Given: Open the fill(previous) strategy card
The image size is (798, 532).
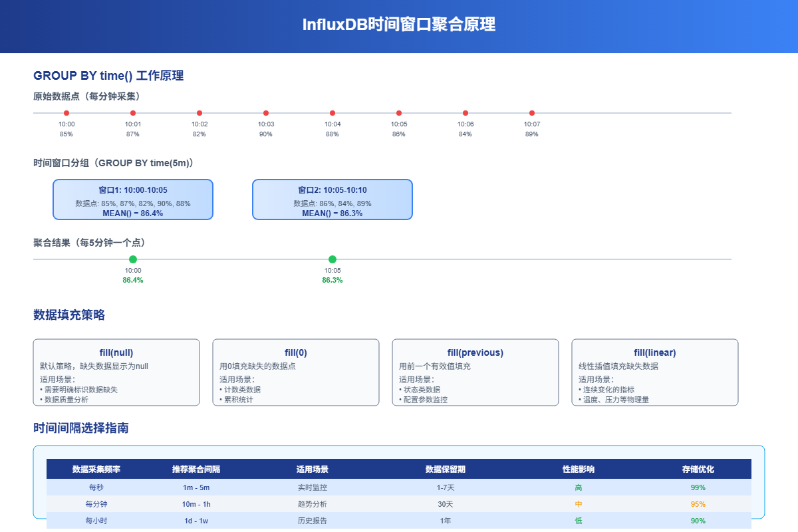Looking at the screenshot, I should 475,372.
